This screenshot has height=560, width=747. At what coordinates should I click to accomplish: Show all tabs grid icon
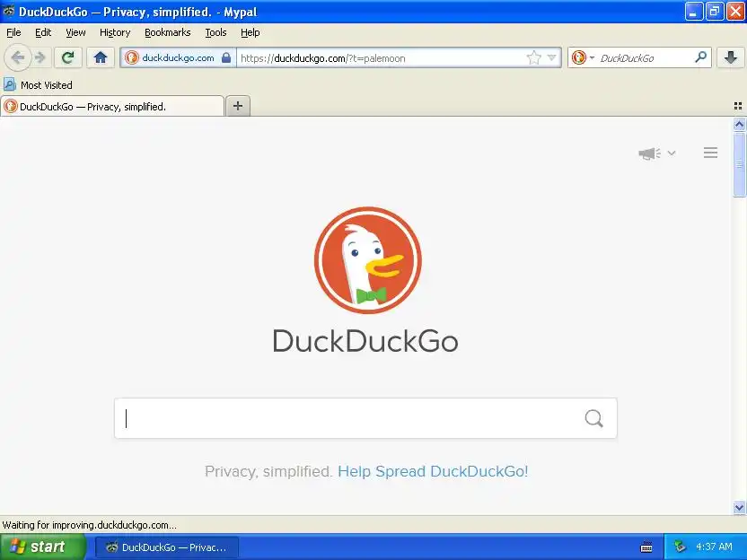pyautogui.click(x=738, y=106)
